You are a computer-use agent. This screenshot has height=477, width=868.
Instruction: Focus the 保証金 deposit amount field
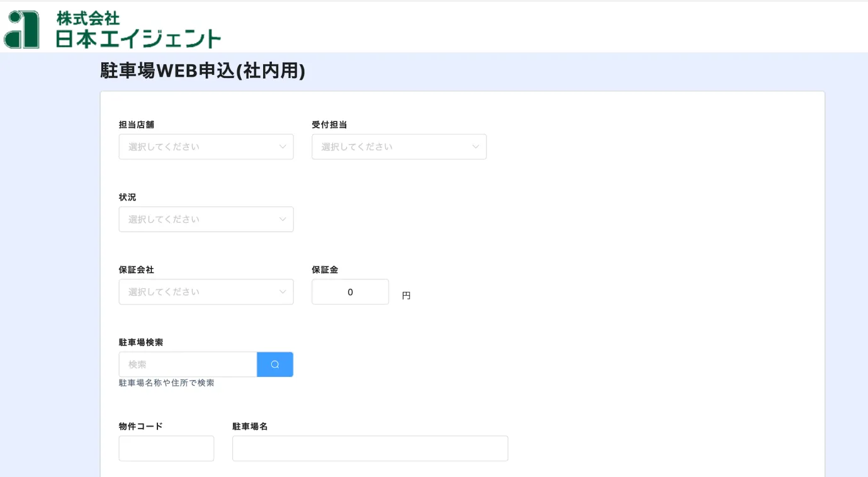[350, 292]
